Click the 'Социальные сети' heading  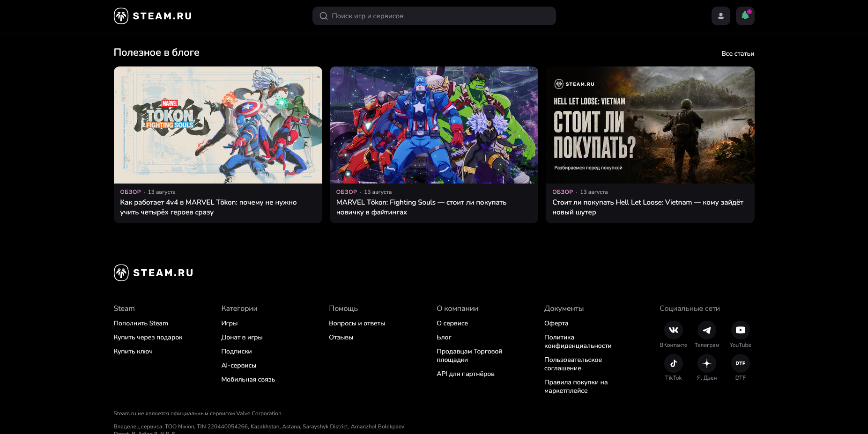tap(689, 309)
